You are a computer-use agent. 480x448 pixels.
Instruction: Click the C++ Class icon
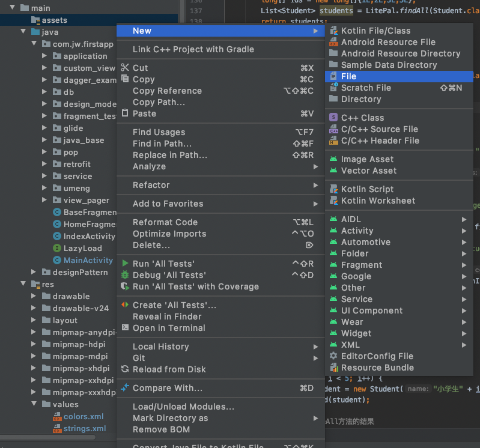point(333,118)
